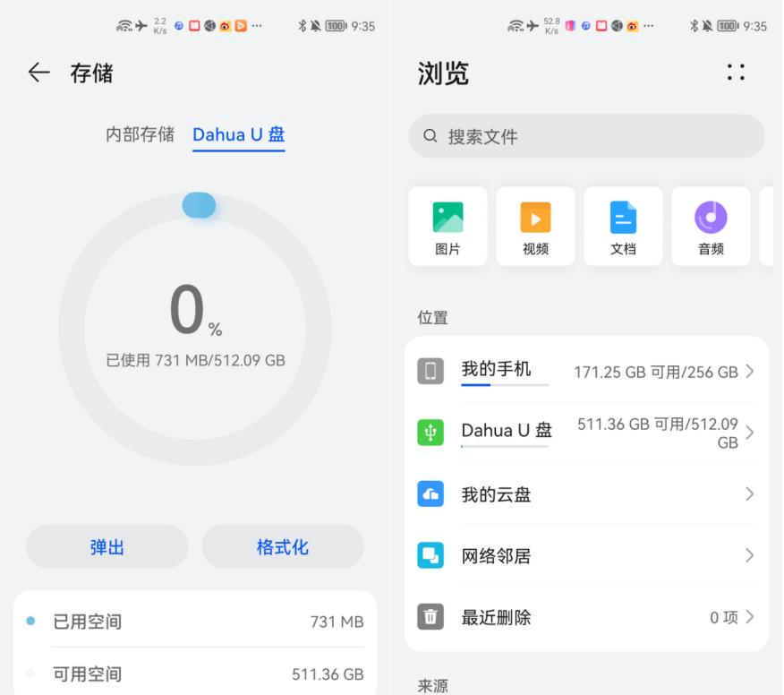Viewport: 784px width, 695px height.
Task: Tap the 0 项 count in 最近删除
Action: 723,617
